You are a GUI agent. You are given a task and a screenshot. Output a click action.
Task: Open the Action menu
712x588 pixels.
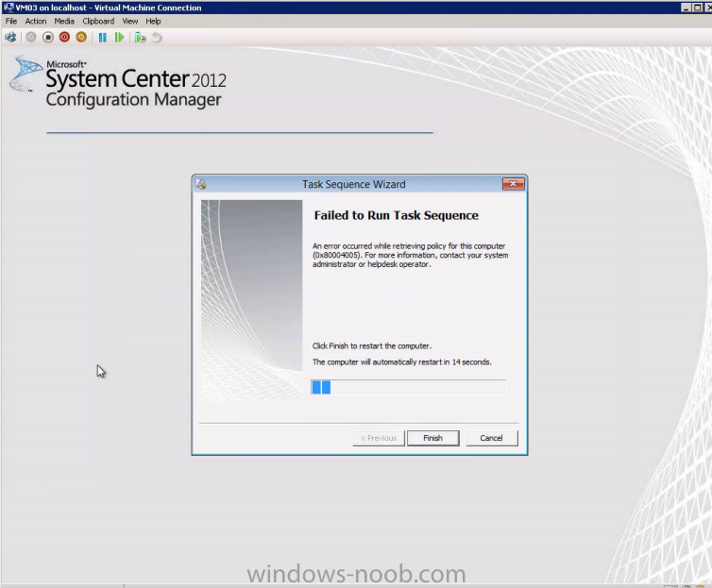point(36,22)
